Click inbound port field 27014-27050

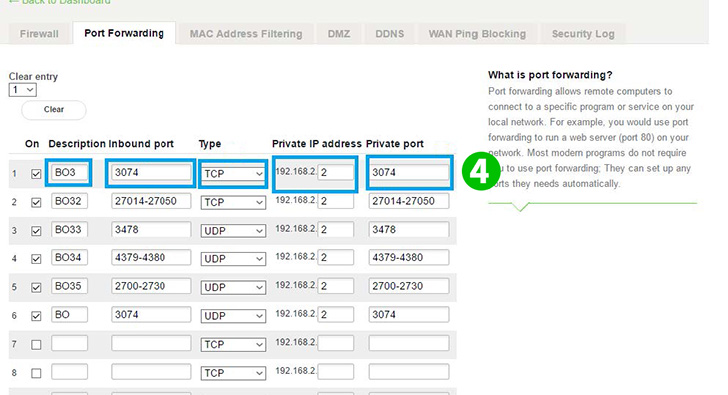tap(151, 201)
